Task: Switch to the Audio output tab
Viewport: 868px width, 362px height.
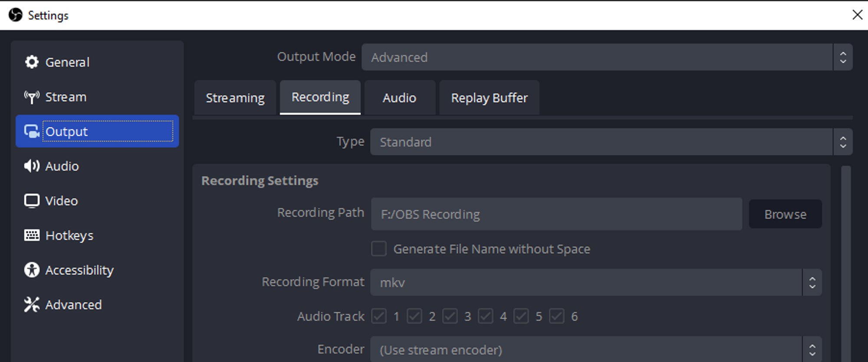Action: point(399,98)
